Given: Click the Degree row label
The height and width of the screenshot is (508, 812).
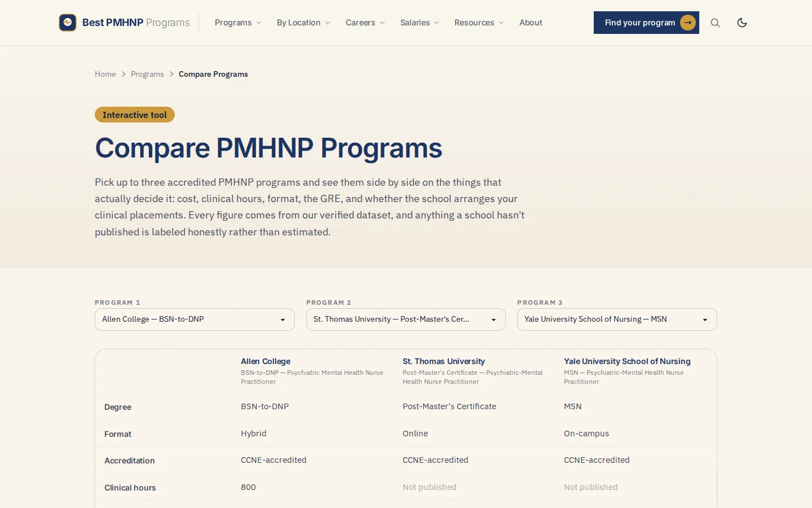Looking at the screenshot, I should click(x=118, y=407).
